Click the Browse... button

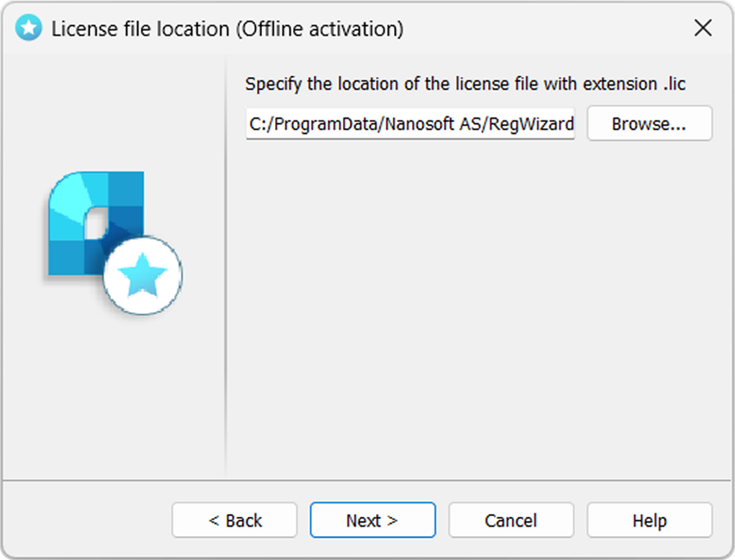[649, 124]
